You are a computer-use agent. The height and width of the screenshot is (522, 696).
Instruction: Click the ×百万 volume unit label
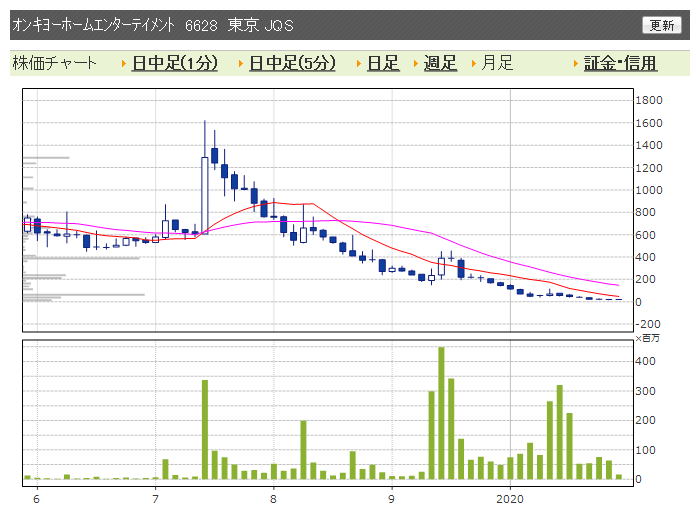point(647,338)
